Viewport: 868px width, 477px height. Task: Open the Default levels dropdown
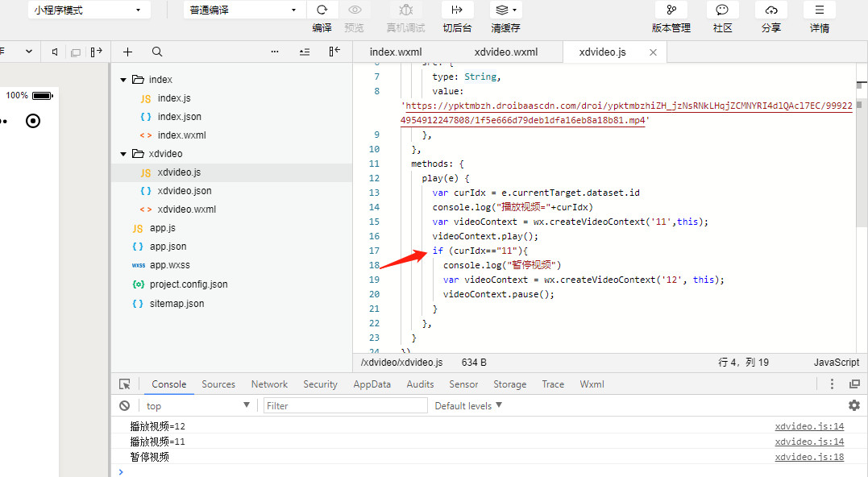point(468,405)
